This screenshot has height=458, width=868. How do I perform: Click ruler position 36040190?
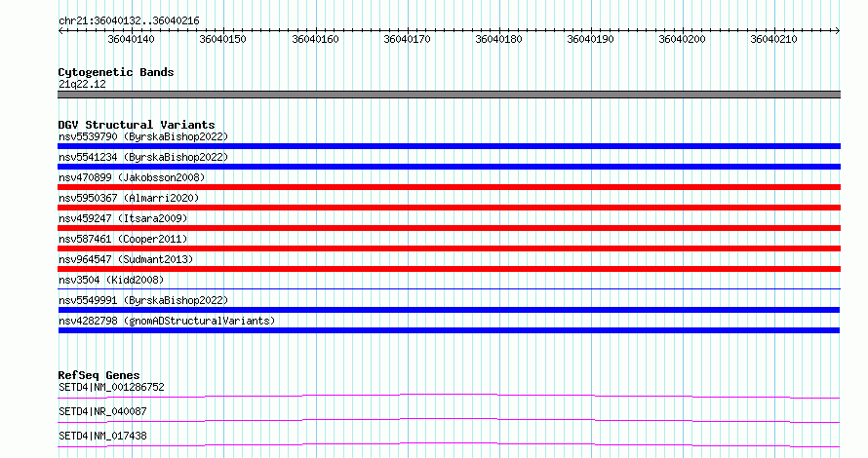590,39
